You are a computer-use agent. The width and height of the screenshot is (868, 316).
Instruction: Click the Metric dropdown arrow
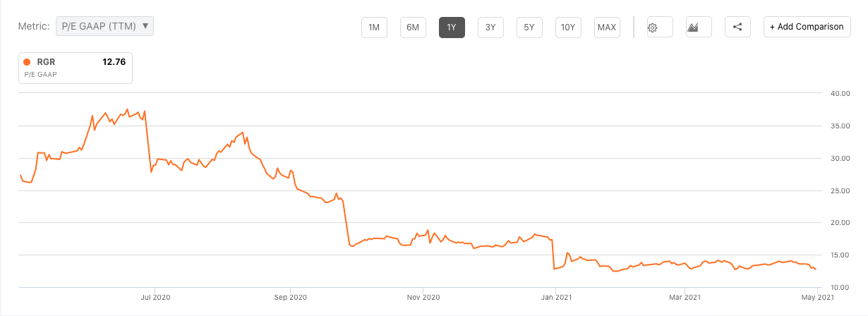point(145,26)
